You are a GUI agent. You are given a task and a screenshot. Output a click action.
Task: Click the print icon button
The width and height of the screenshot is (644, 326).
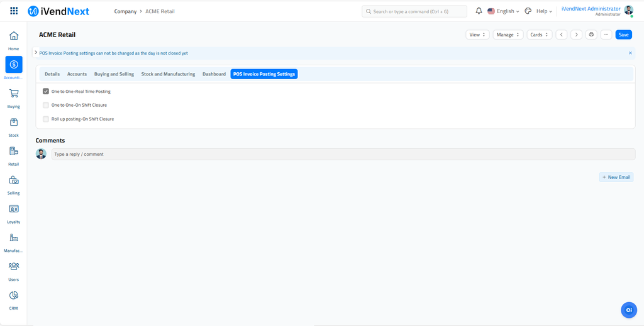[x=591, y=35]
